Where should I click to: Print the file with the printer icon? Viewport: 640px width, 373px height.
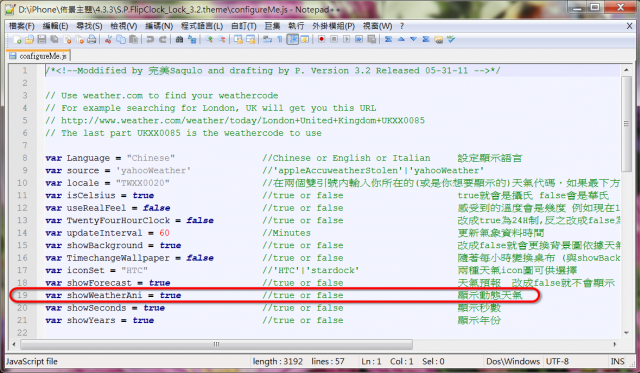[92, 40]
